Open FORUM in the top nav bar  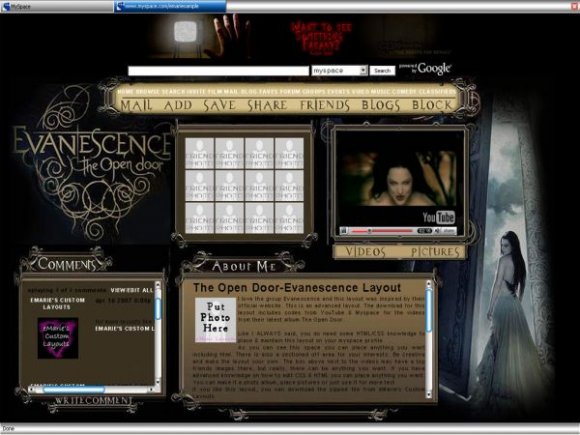click(290, 91)
